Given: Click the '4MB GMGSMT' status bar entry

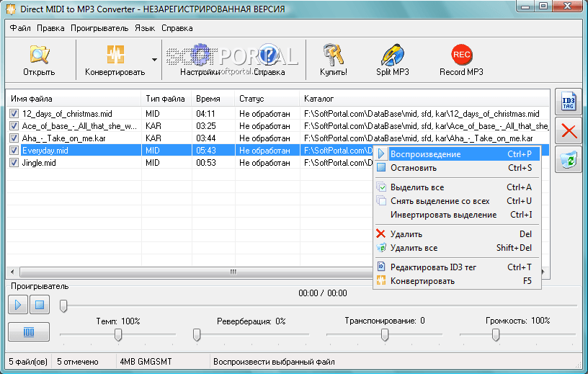Looking at the screenshot, I should point(146,362).
